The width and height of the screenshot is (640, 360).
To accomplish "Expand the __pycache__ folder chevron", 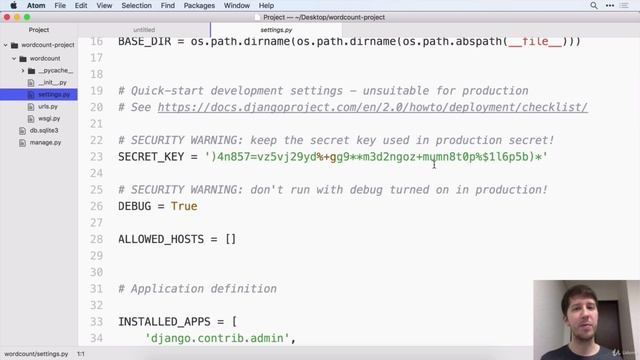I will pyautogui.click(x=23, y=71).
